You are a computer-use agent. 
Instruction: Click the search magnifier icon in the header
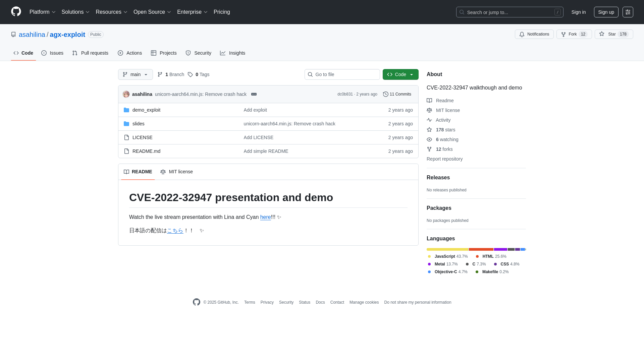(462, 12)
